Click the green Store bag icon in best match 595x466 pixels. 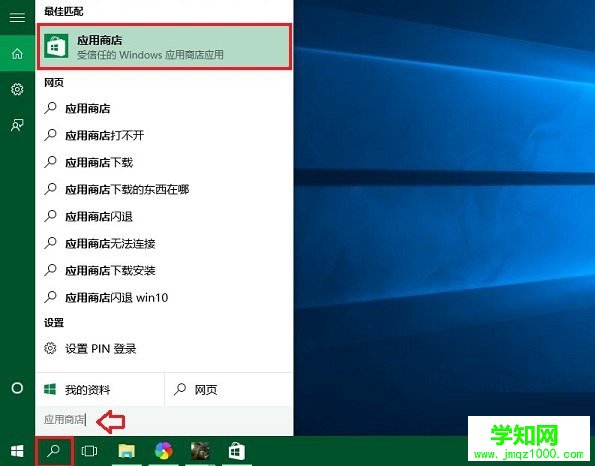coord(56,46)
